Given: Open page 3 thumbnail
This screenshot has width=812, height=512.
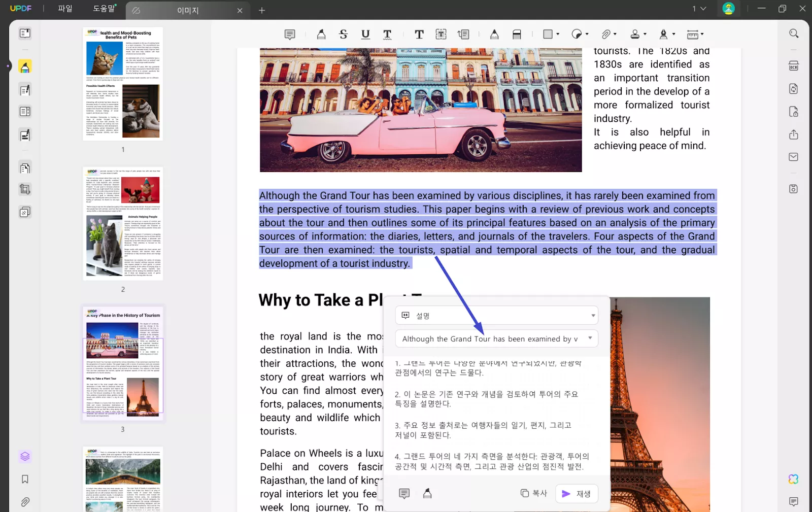Looking at the screenshot, I should tap(123, 363).
